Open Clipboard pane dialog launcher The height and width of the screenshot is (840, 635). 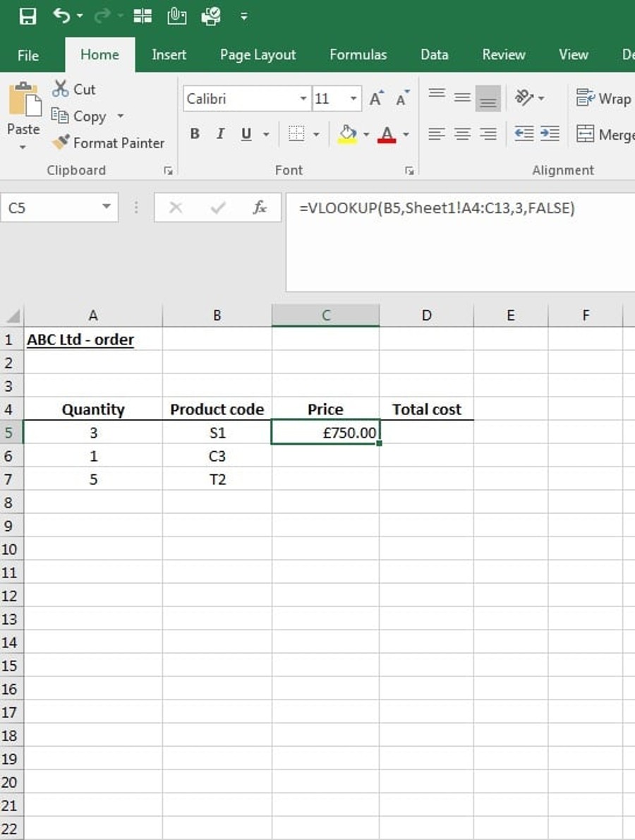tap(168, 170)
